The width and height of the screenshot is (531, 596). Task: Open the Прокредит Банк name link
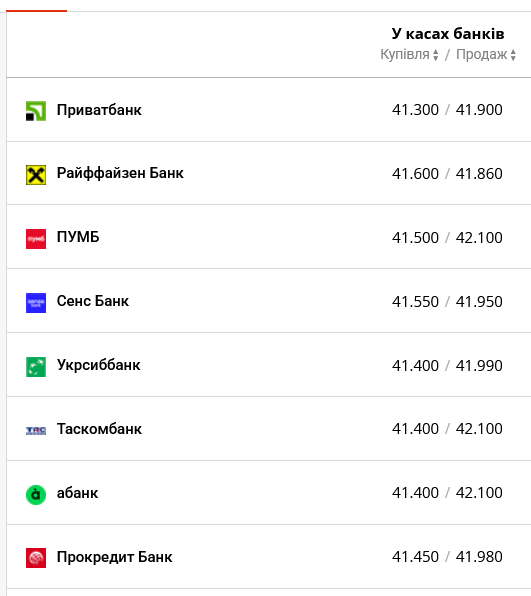114,557
